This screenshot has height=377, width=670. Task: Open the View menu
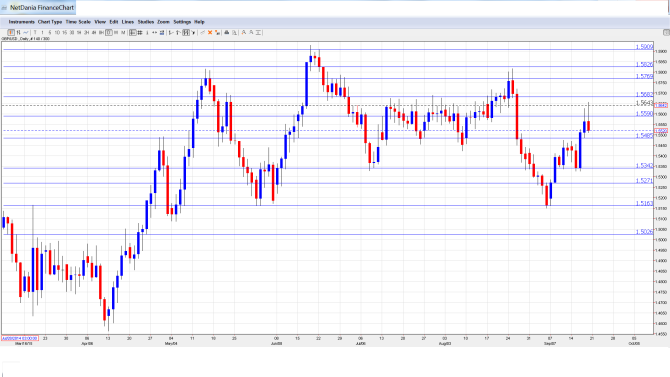tap(100, 22)
